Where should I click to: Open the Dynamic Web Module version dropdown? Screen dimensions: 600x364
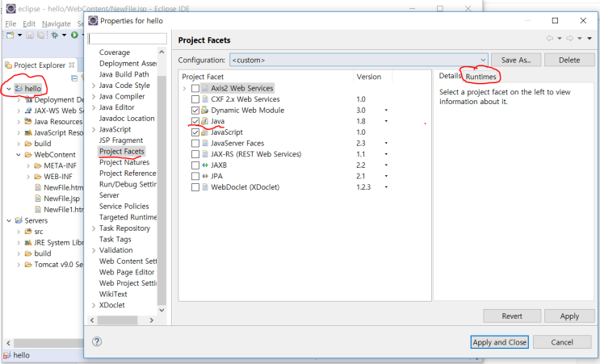pyautogui.click(x=386, y=111)
